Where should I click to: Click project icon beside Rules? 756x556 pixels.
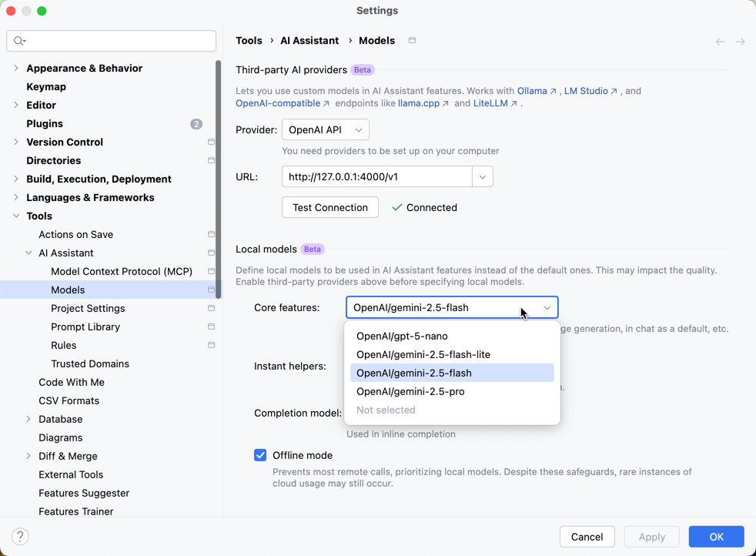click(x=211, y=345)
